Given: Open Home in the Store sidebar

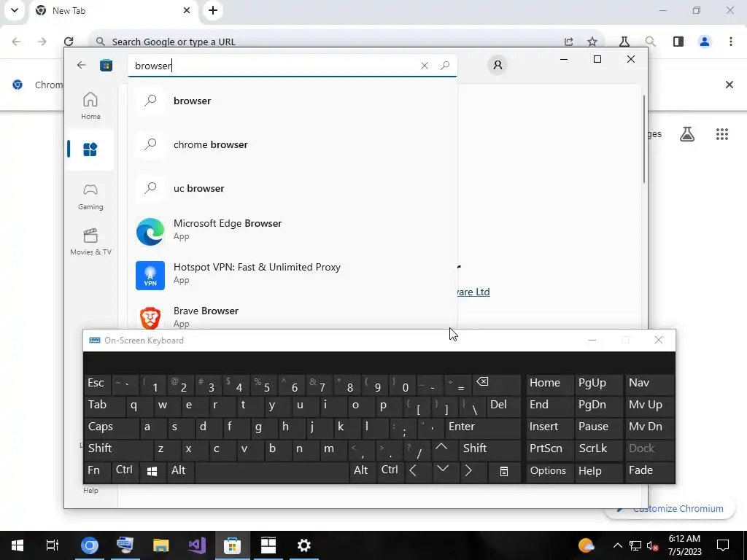Looking at the screenshot, I should pyautogui.click(x=90, y=106).
